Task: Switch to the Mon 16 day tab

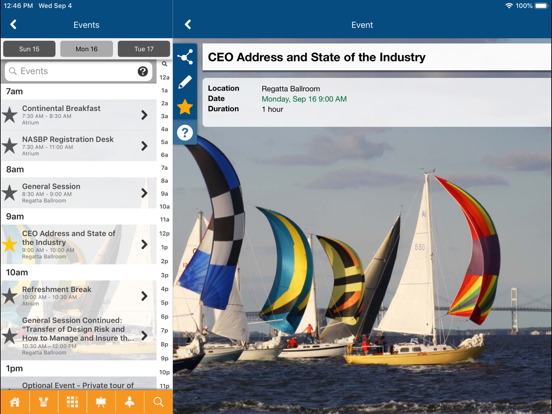Action: (x=87, y=49)
